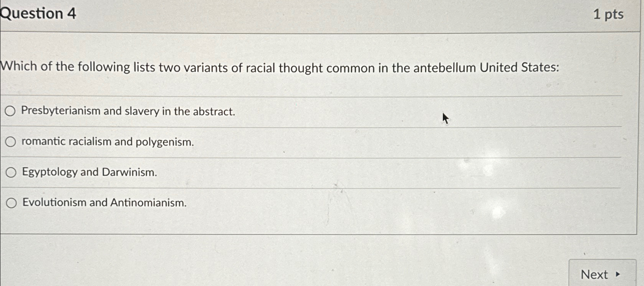Viewport: 644px width, 286px height.
Task: Click the Question 4 header bar
Action: point(307,13)
